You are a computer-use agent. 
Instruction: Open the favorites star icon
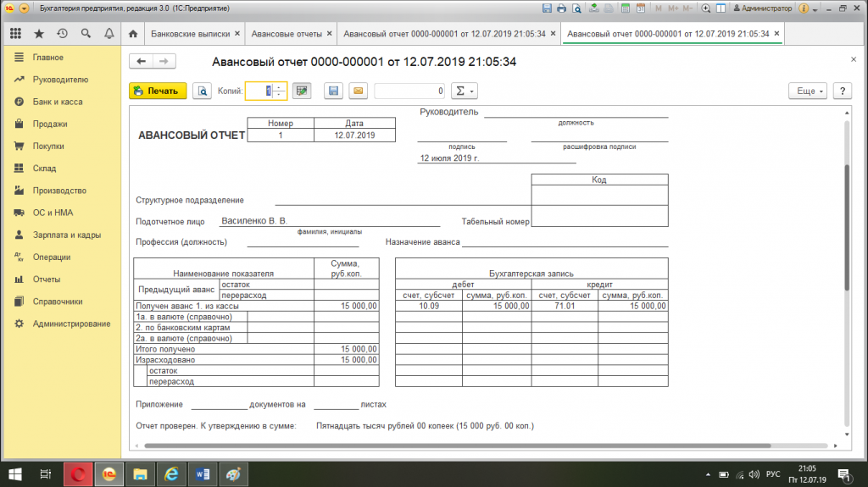point(38,34)
